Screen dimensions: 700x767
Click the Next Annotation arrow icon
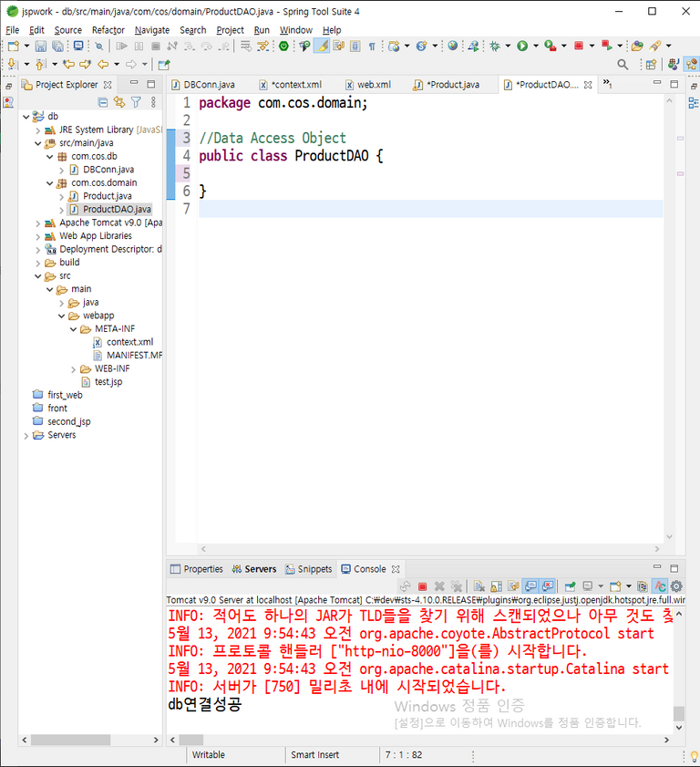coord(13,64)
